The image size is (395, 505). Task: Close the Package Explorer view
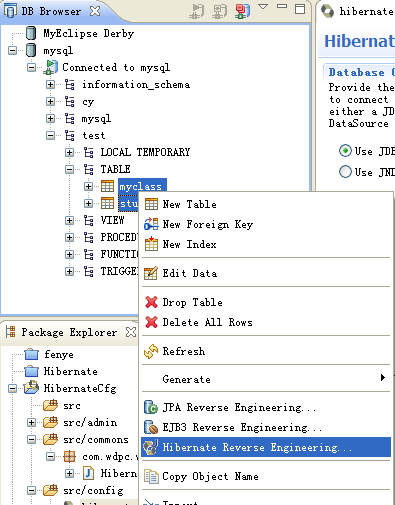[131, 332]
